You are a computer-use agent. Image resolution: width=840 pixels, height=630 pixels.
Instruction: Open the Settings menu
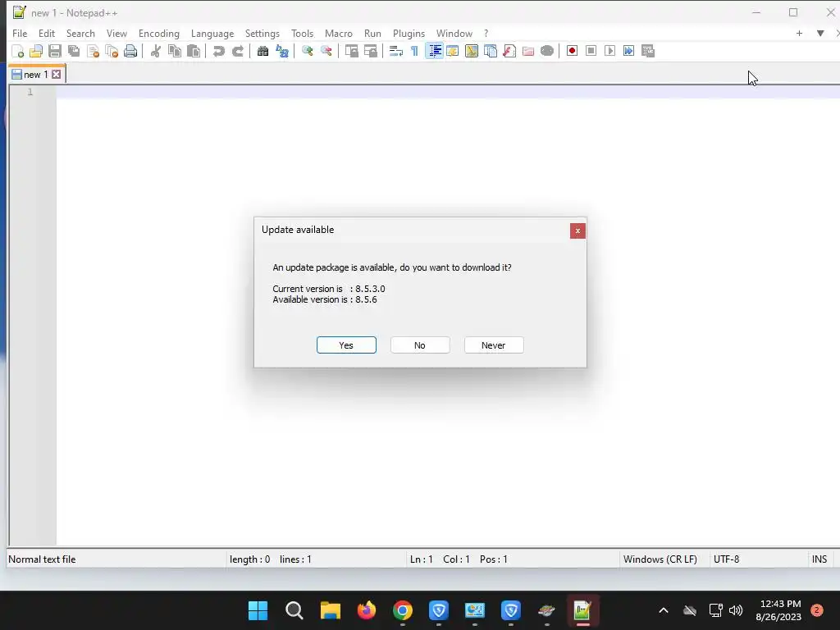(x=262, y=33)
